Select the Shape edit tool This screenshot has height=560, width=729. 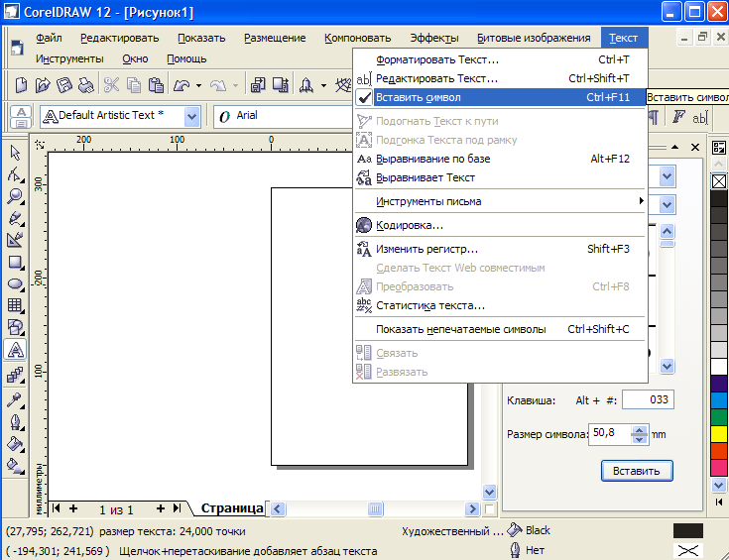pyautogui.click(x=15, y=174)
